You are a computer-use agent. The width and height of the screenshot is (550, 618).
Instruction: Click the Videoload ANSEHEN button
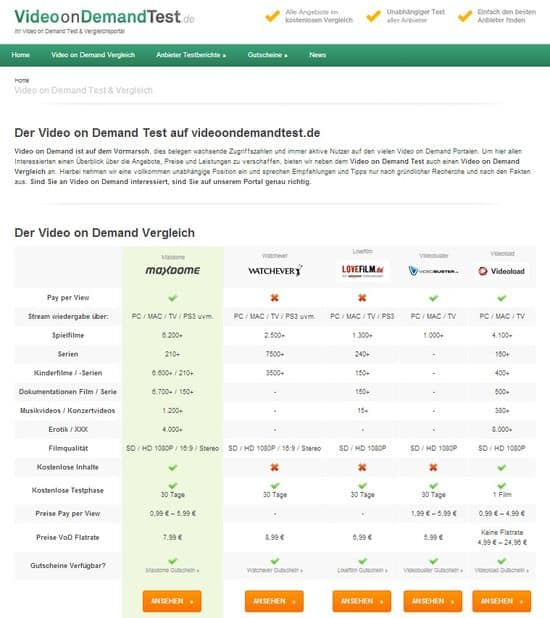(502, 601)
